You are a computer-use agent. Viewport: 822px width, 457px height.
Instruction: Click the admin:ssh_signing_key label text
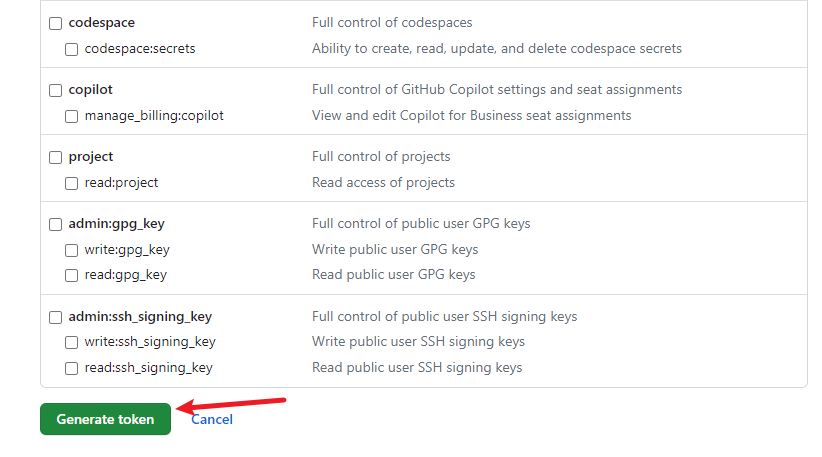tap(140, 317)
